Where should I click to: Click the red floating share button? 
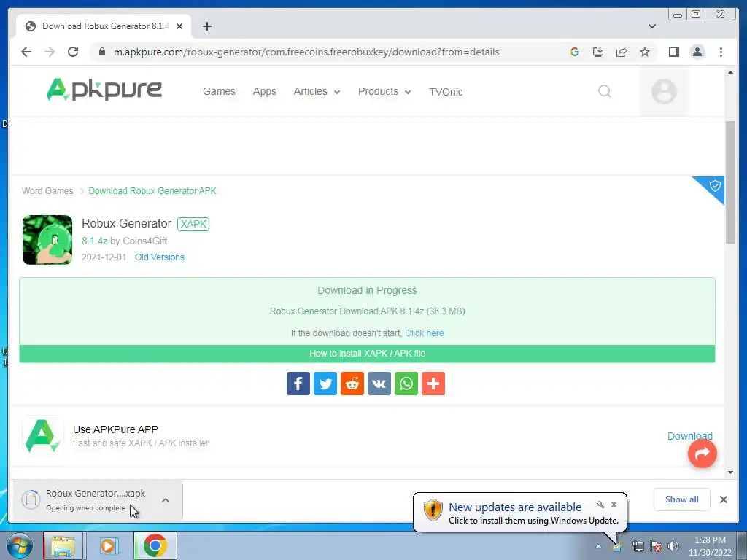[x=703, y=454]
